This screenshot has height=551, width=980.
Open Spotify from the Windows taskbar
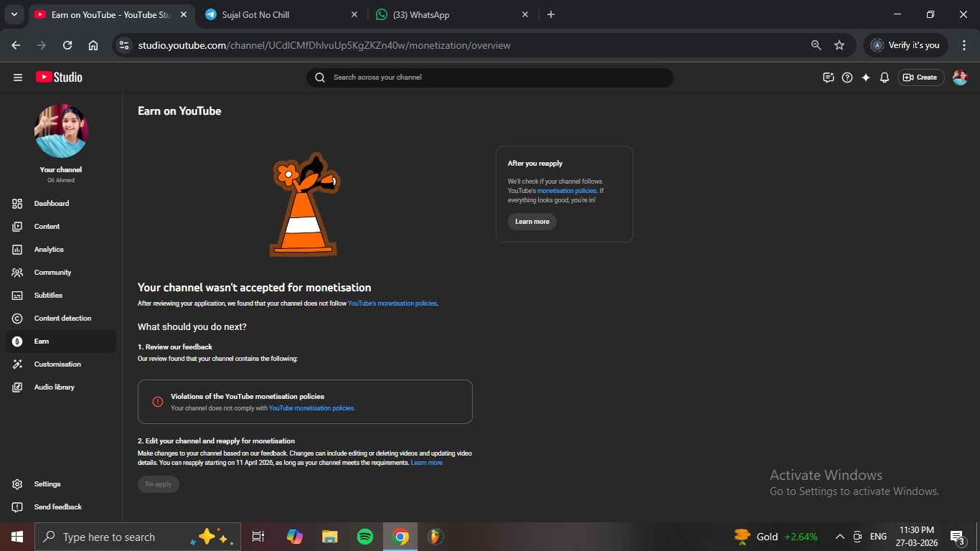(x=365, y=537)
